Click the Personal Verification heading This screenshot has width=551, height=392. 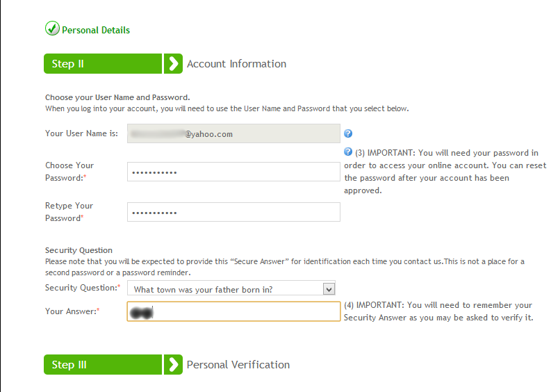(x=238, y=365)
